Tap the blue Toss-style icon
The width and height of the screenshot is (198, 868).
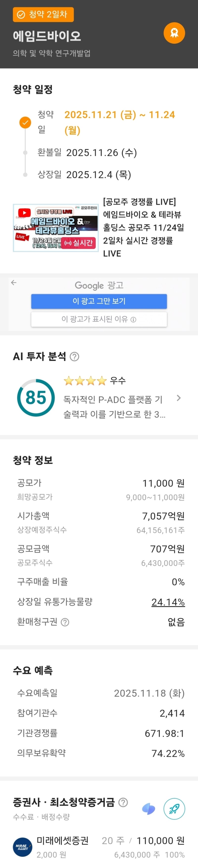[148, 809]
